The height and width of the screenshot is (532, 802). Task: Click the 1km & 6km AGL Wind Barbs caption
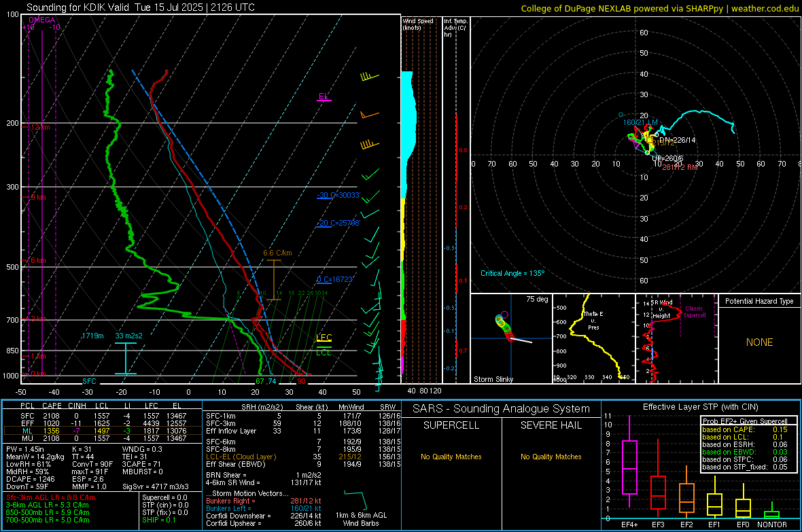click(361, 519)
